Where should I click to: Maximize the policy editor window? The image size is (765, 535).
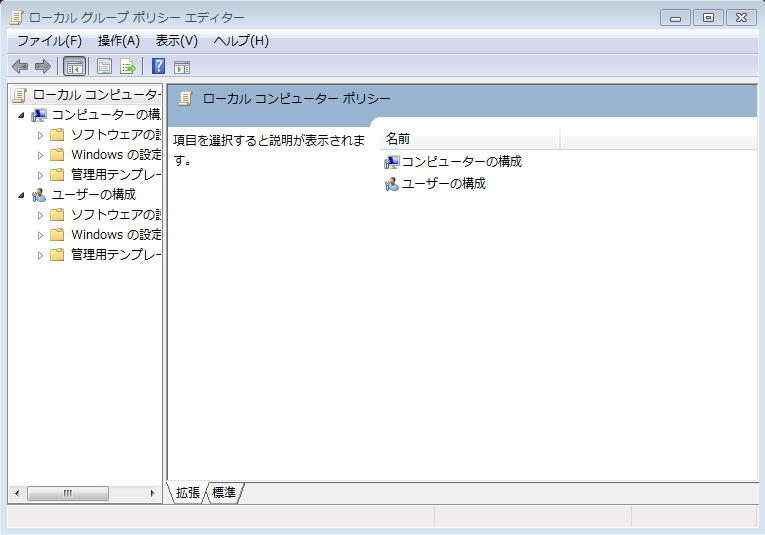tap(708, 18)
